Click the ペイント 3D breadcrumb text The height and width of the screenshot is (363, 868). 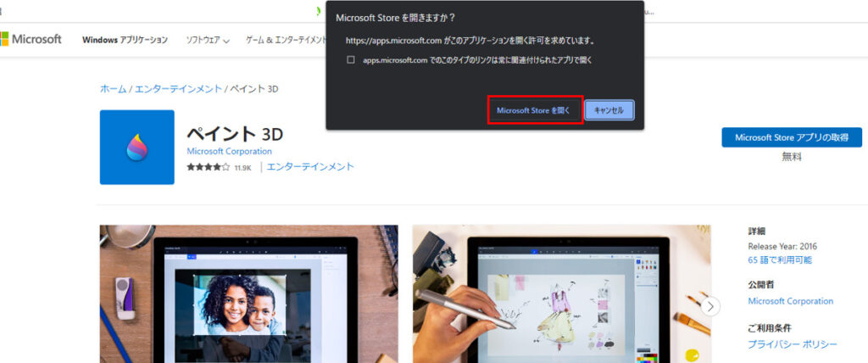[x=254, y=89]
